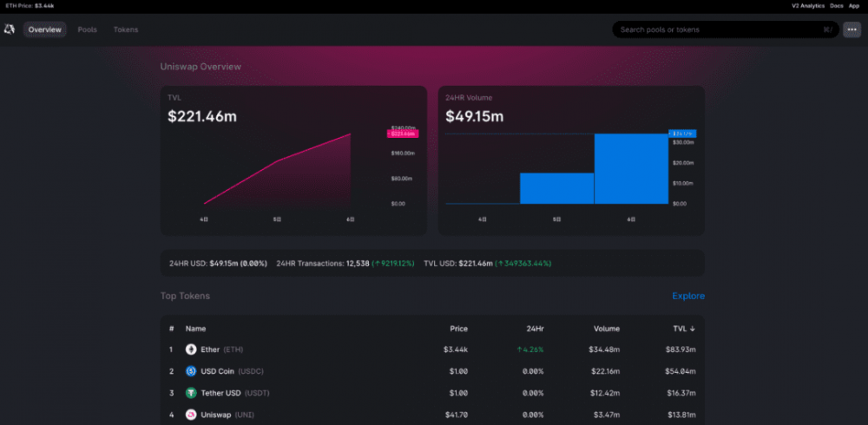Click the Tether USD token icon
The image size is (868, 425).
(x=192, y=393)
